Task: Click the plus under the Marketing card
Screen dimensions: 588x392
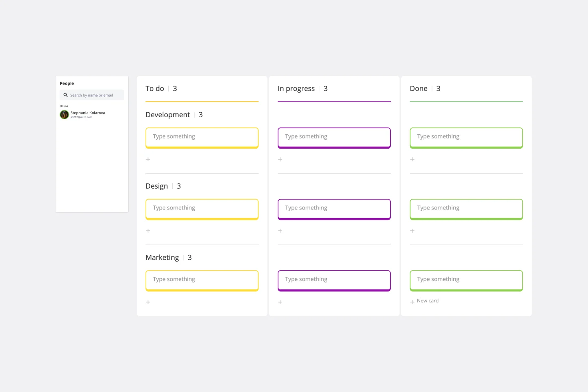Action: pos(148,302)
